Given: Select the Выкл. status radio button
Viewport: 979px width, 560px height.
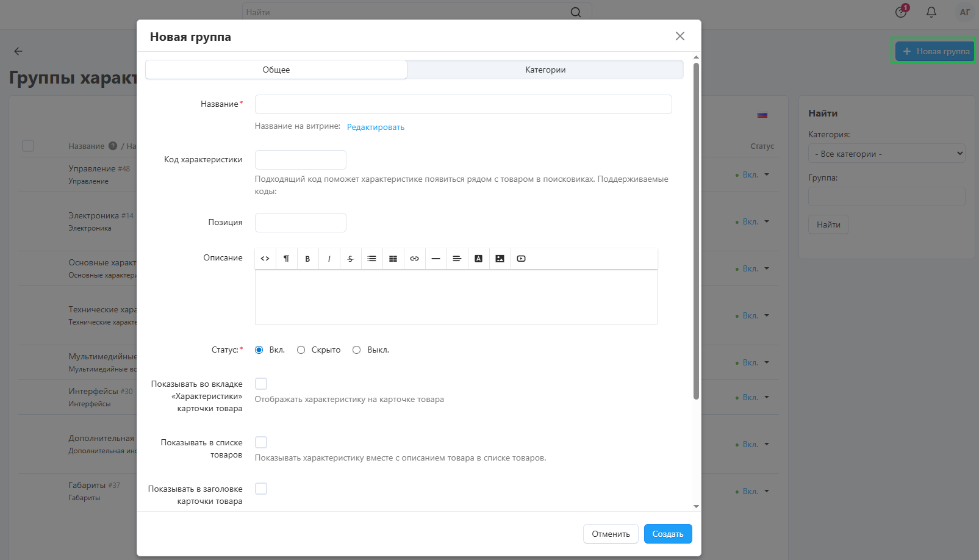Looking at the screenshot, I should click(x=356, y=350).
